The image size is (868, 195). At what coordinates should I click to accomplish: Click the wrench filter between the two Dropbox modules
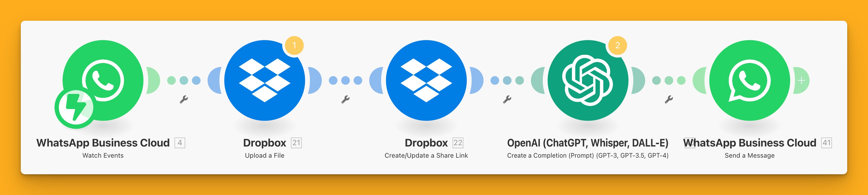[345, 99]
